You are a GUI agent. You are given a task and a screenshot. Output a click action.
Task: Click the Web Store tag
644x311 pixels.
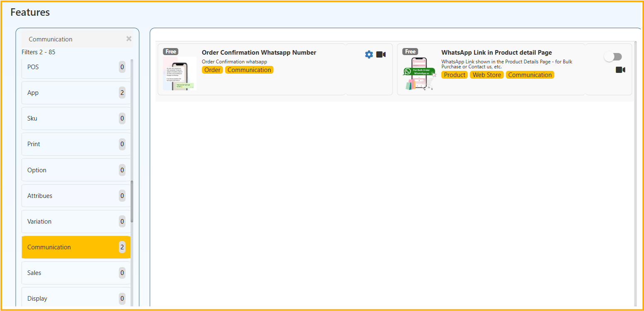coord(487,75)
